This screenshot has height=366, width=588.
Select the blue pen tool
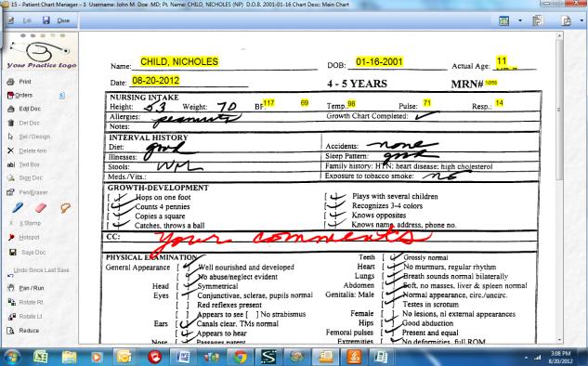point(18,207)
